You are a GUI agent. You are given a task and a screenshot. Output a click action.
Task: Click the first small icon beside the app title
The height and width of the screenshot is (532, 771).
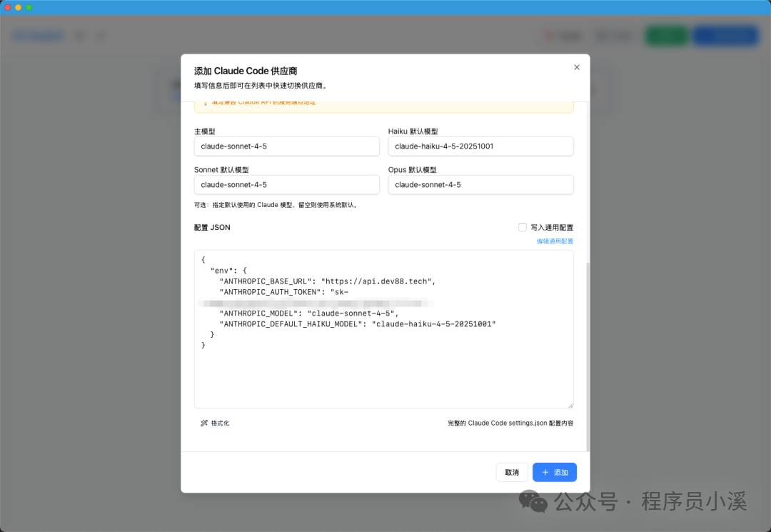click(x=79, y=35)
